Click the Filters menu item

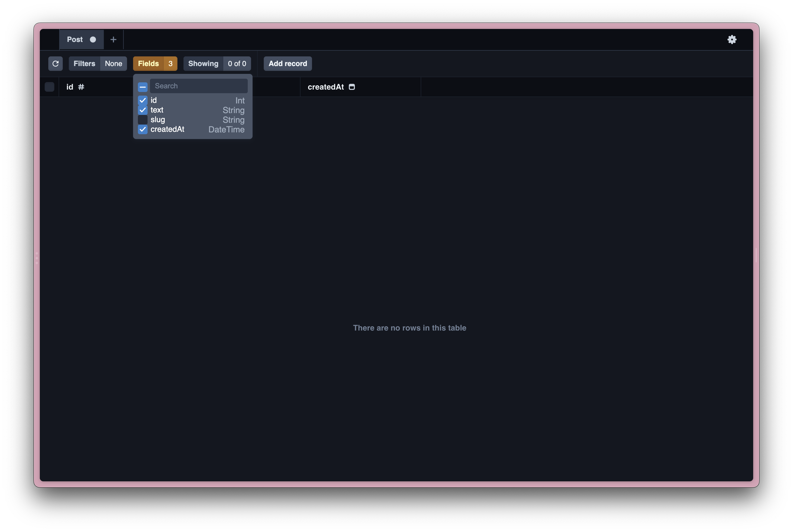tap(84, 63)
